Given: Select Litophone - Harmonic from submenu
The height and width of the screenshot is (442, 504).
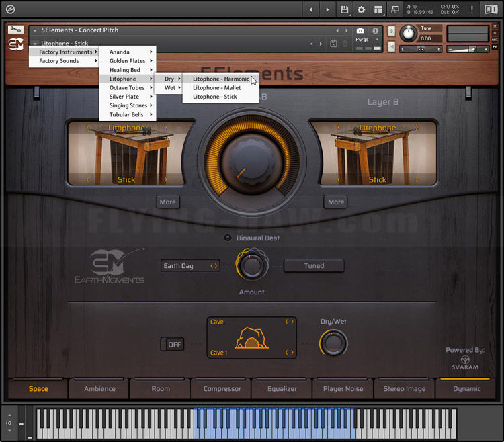Looking at the screenshot, I should [220, 79].
